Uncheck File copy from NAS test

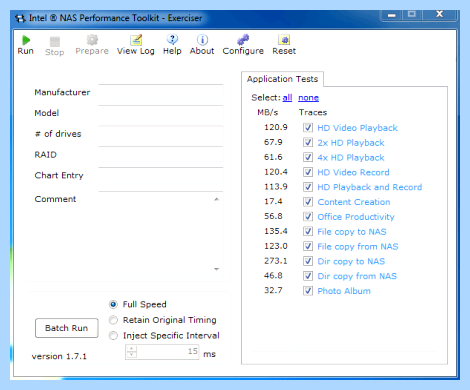point(308,246)
